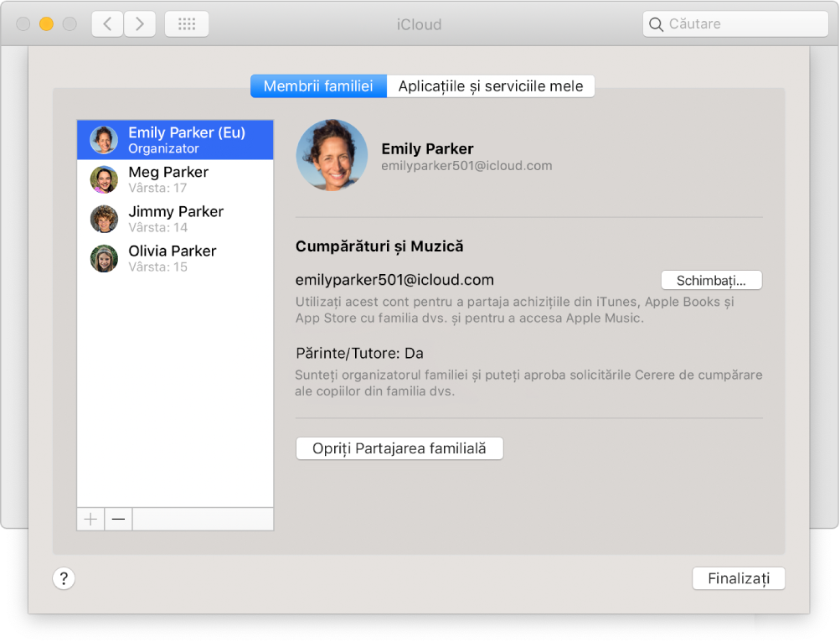
Task: Click the Emily Parker name heading in details
Action: 427,148
